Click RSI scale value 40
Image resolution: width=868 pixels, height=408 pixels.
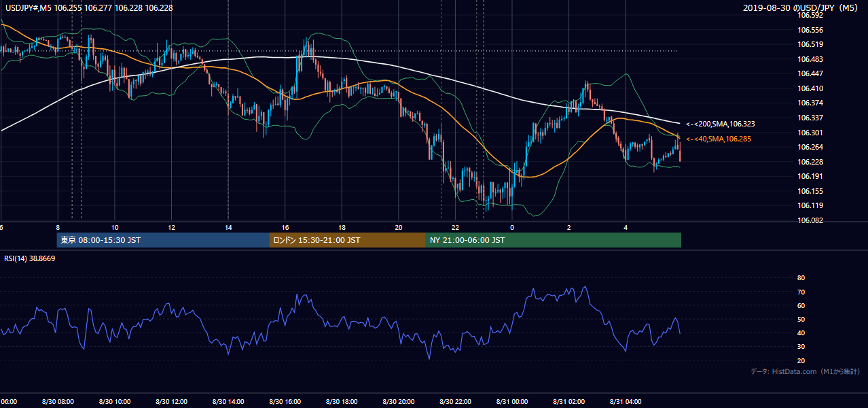coord(801,333)
